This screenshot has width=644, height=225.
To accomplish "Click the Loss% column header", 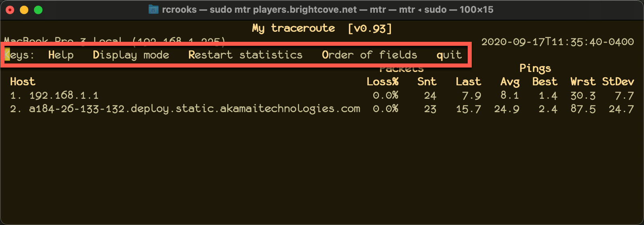I will (x=382, y=82).
